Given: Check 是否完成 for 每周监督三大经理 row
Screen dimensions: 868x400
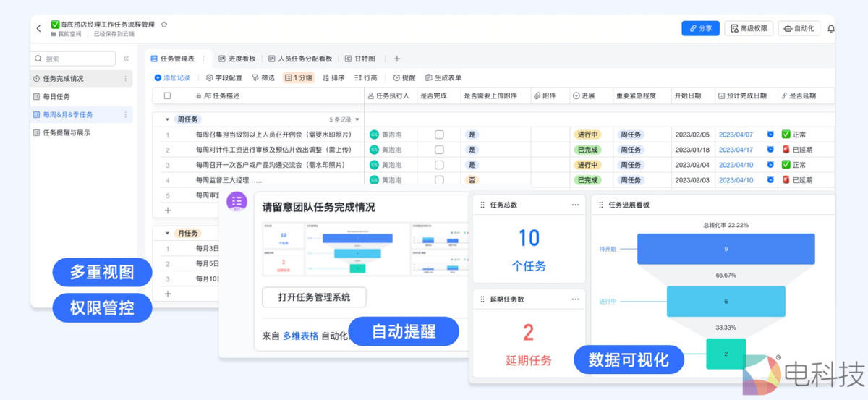Looking at the screenshot, I should coord(439,180).
